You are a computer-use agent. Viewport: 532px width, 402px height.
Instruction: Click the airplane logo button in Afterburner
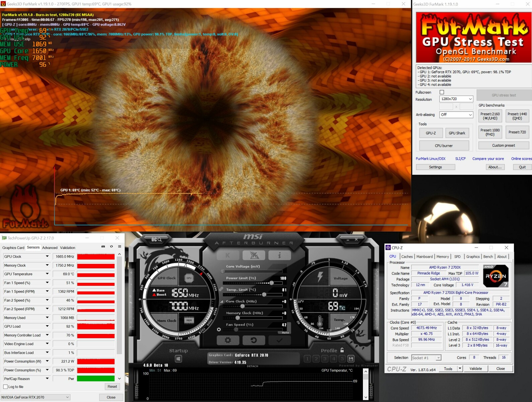253,255
